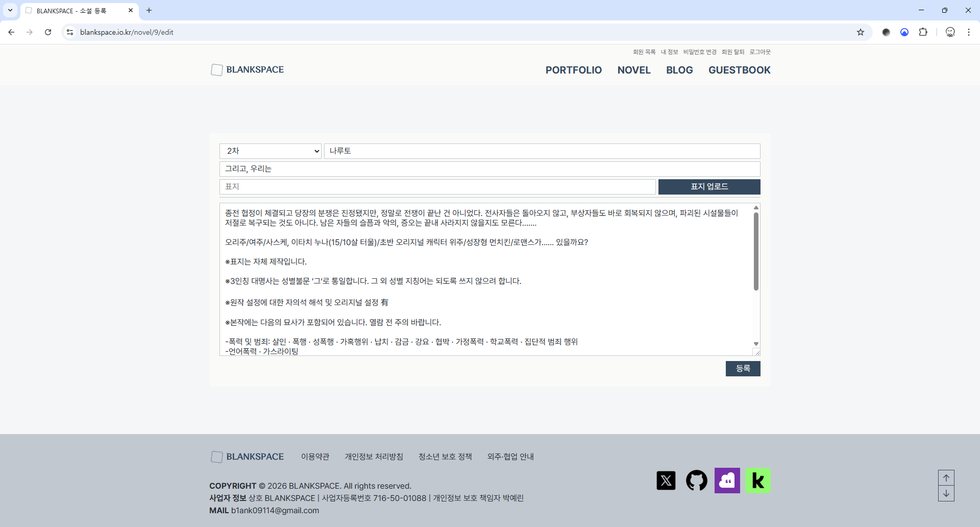Screen dimensions: 980x527
Task: Go to the NOVEL menu
Action: 633,70
